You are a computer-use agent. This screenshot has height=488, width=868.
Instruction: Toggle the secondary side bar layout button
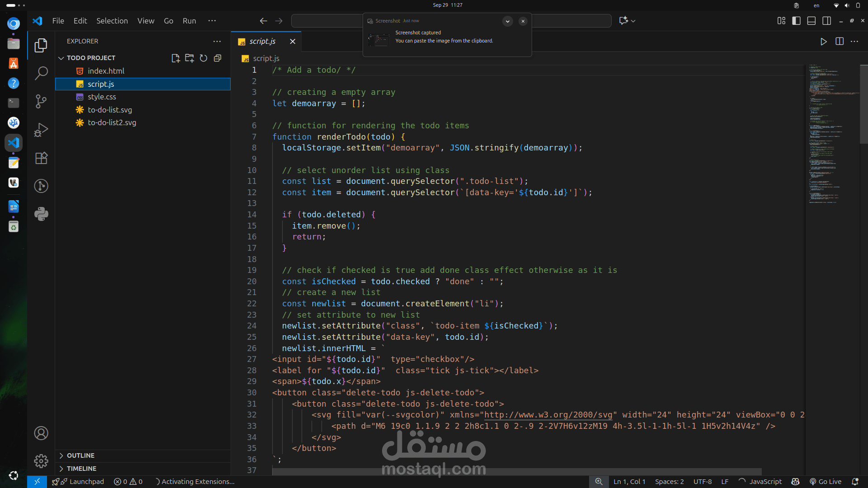click(x=826, y=21)
